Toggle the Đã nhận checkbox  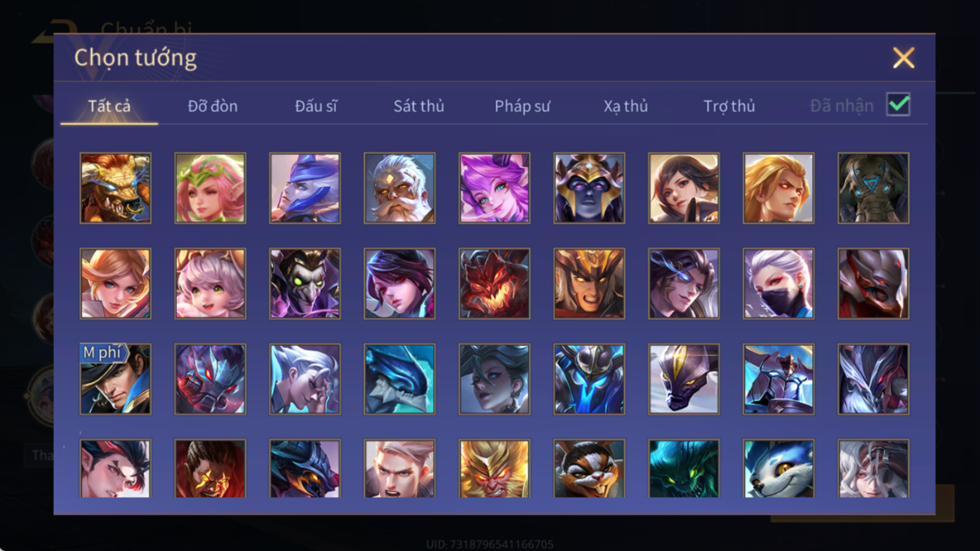pyautogui.click(x=898, y=105)
